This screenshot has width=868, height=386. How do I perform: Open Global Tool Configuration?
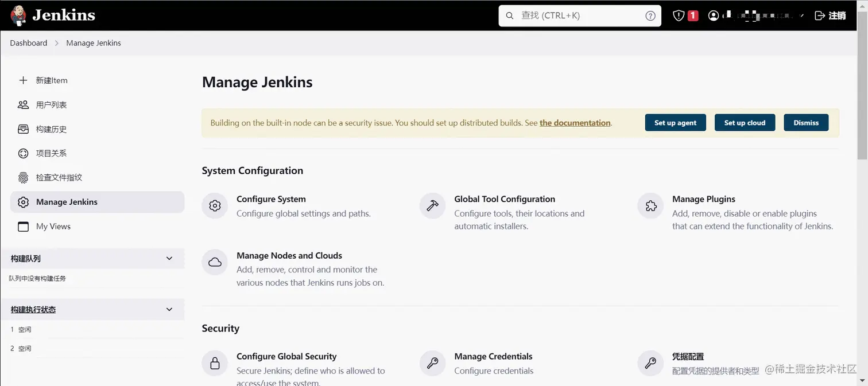[505, 199]
